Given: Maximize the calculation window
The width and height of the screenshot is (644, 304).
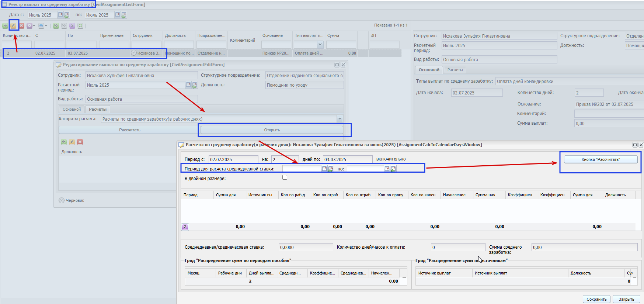Looking at the screenshot, I should (x=635, y=145).
